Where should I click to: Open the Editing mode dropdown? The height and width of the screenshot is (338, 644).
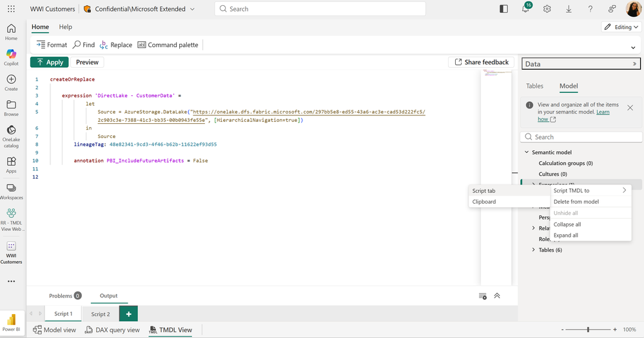pyautogui.click(x=621, y=26)
